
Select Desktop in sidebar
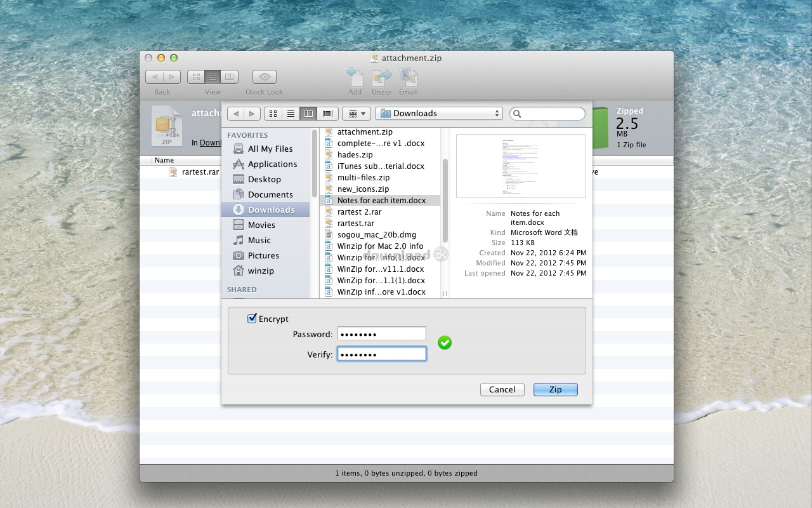(x=265, y=179)
